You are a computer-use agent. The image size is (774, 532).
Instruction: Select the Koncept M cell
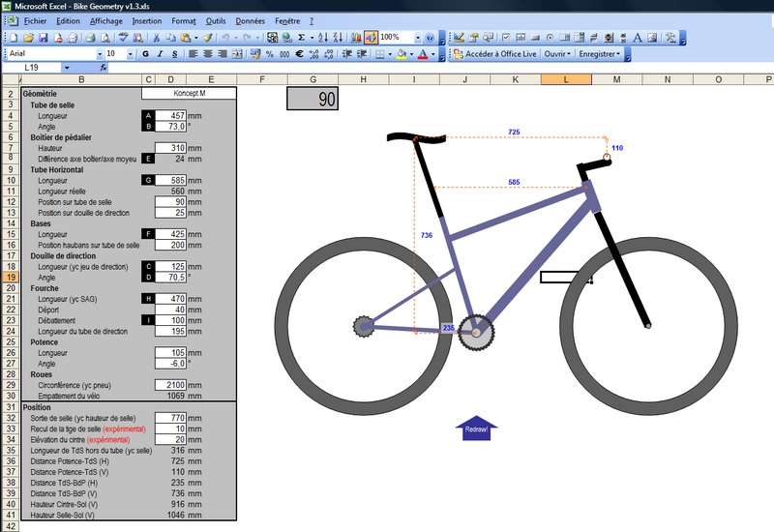188,94
